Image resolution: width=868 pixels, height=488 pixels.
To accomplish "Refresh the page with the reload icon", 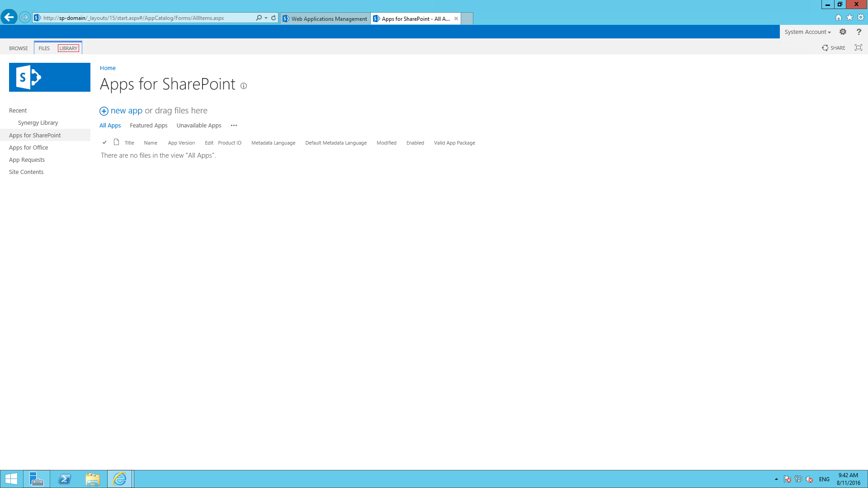I will [x=274, y=18].
